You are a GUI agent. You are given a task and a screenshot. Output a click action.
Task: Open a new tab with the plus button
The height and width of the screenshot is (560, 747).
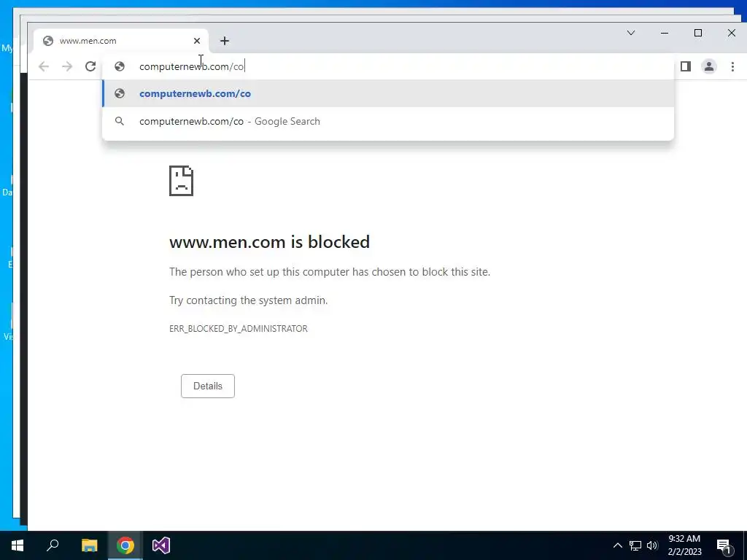225,41
